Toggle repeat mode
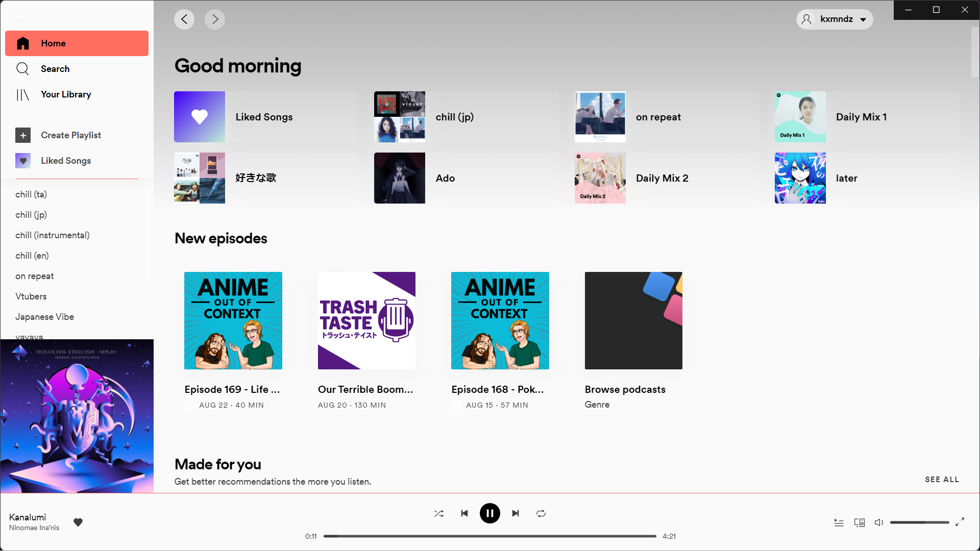 click(x=541, y=513)
